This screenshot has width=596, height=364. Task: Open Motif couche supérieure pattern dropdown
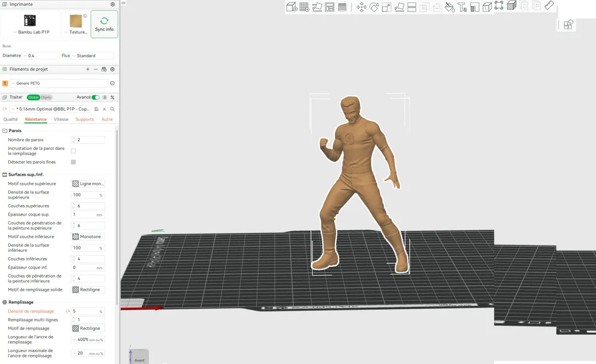tap(88, 183)
